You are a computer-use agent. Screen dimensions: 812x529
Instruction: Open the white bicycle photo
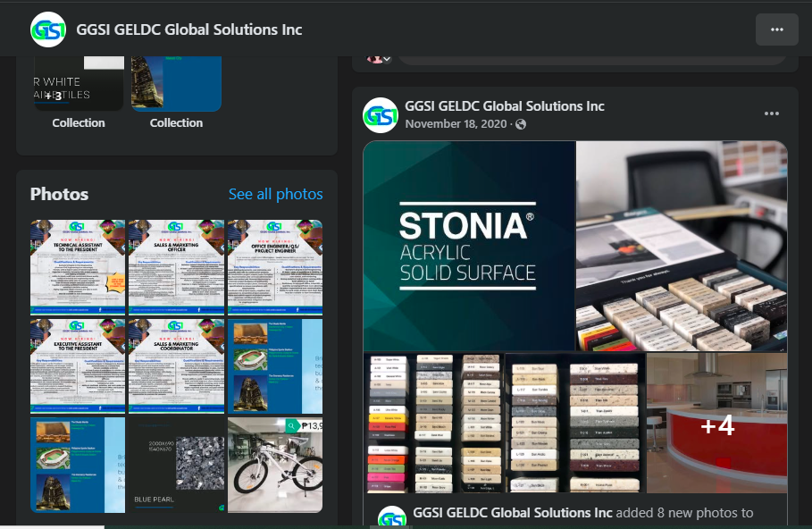click(x=275, y=465)
